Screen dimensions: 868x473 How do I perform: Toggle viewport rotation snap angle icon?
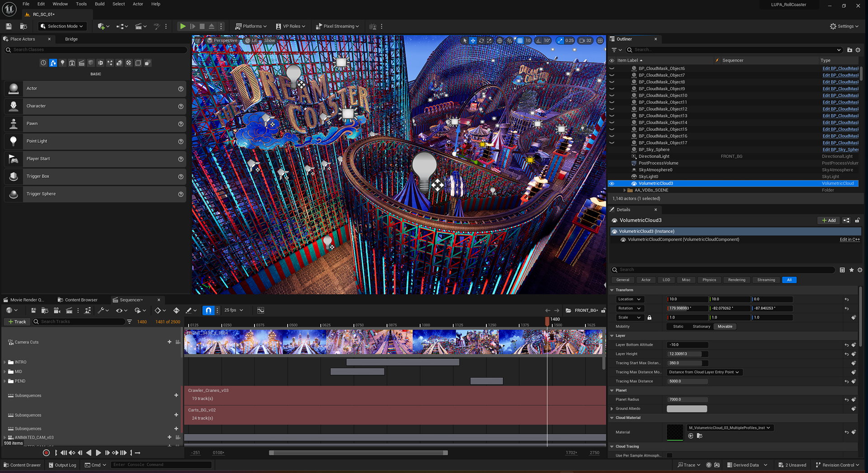[x=538, y=41]
